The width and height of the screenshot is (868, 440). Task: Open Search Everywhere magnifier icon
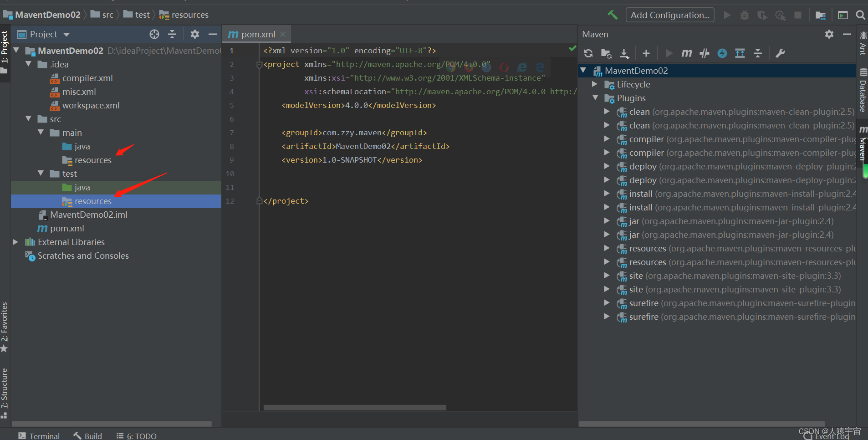click(860, 15)
